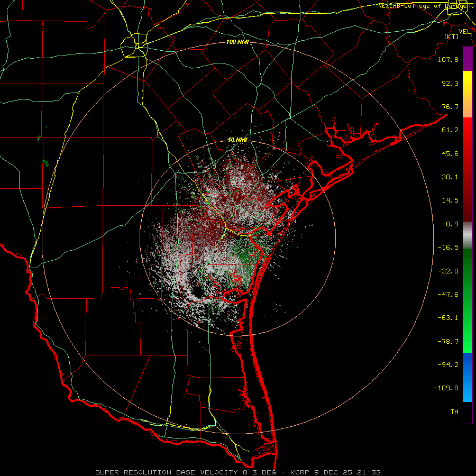Click the "SUPER-RESOLUTION BASE VELOCITY" caption text
The image size is (476, 476).
pos(167,472)
